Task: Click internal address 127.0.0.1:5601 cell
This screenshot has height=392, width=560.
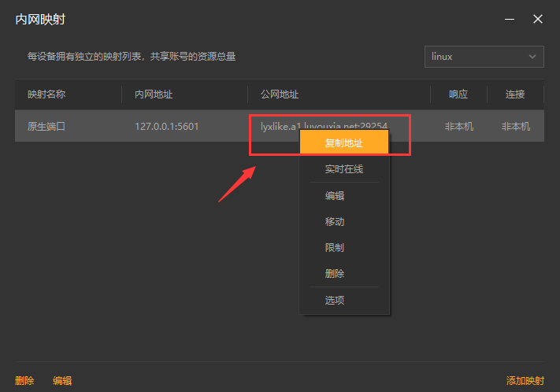Action: pyautogui.click(x=167, y=126)
